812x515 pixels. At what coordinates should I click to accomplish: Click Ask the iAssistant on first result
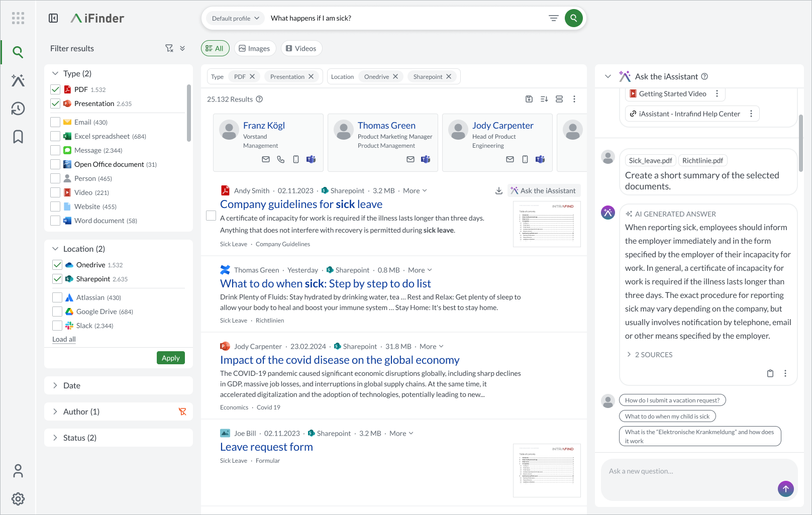click(x=544, y=190)
